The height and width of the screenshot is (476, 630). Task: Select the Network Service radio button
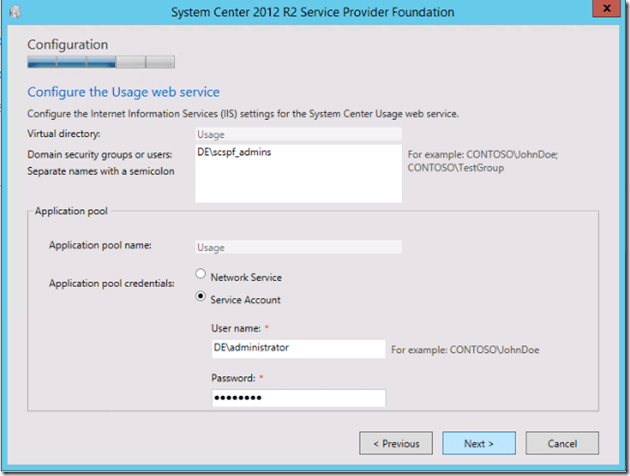pos(203,277)
